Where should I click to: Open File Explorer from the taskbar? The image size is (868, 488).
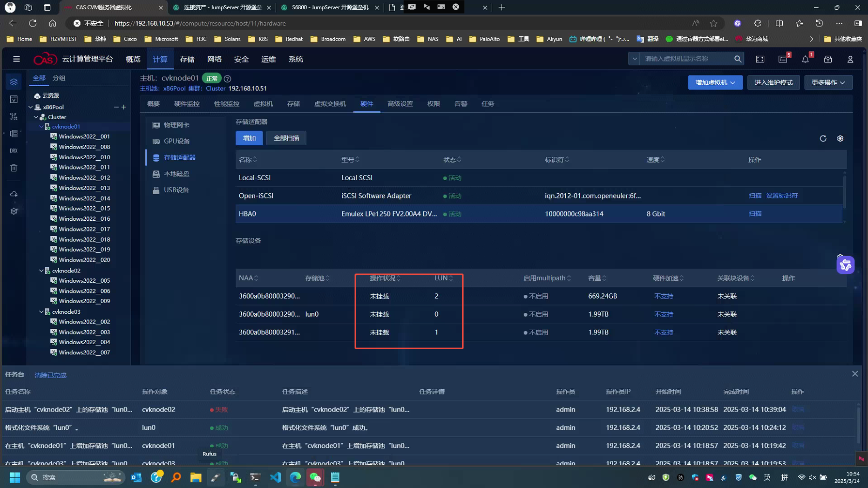coord(196,477)
